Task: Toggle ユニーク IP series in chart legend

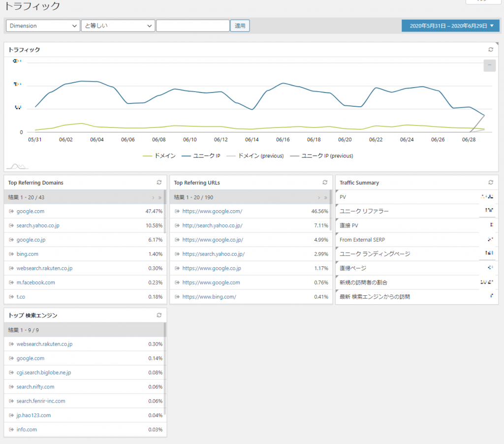Action: point(201,156)
